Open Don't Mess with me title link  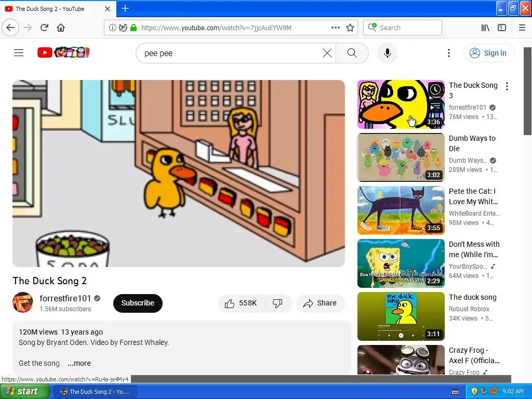[474, 249]
